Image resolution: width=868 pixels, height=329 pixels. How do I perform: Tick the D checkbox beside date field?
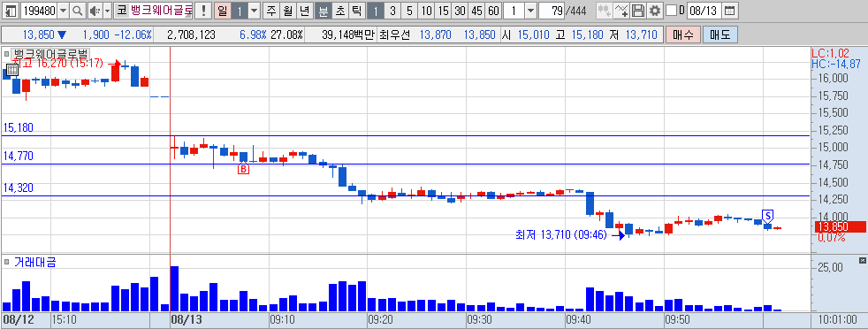671,11
